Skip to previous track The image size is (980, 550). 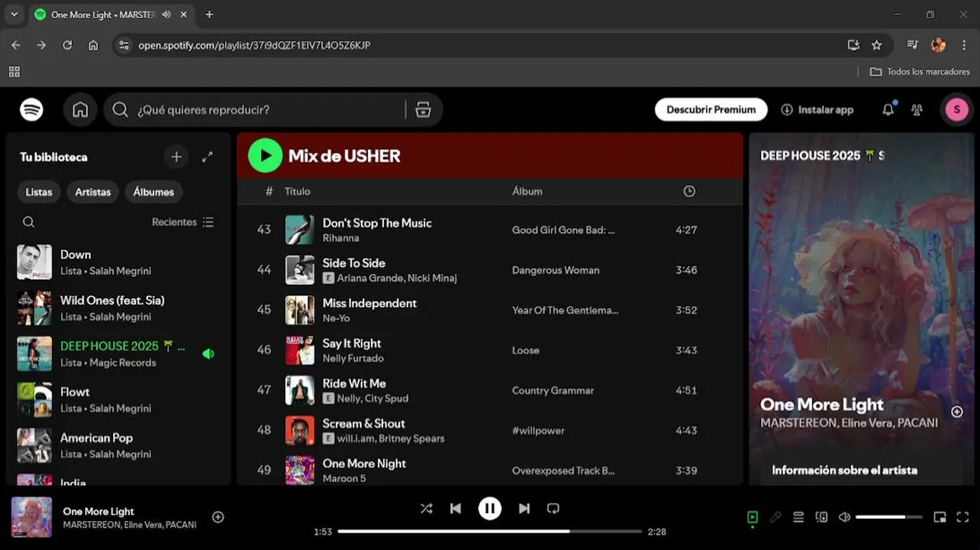[x=456, y=508]
